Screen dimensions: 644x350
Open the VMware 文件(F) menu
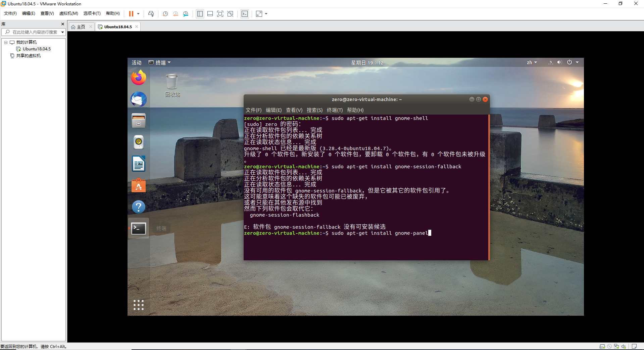pyautogui.click(x=10, y=13)
